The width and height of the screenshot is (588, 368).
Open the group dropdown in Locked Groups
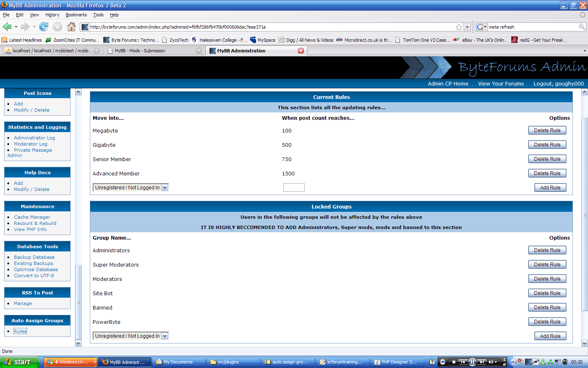click(131, 336)
